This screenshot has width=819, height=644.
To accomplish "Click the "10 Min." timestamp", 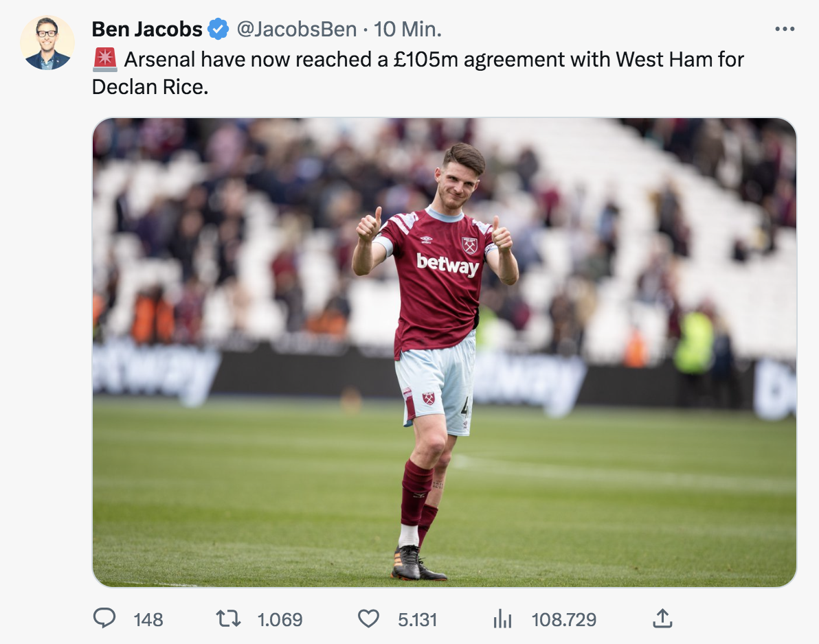I will 407,30.
